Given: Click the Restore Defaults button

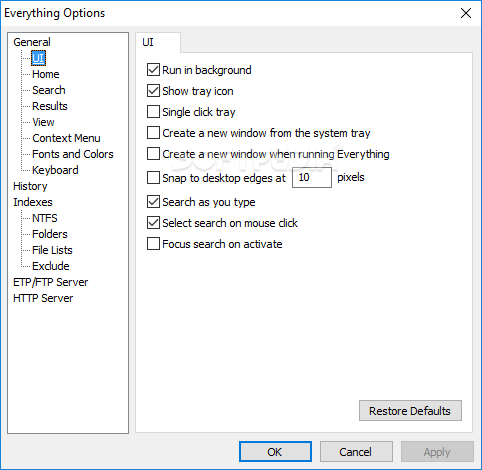Looking at the screenshot, I should 410,411.
